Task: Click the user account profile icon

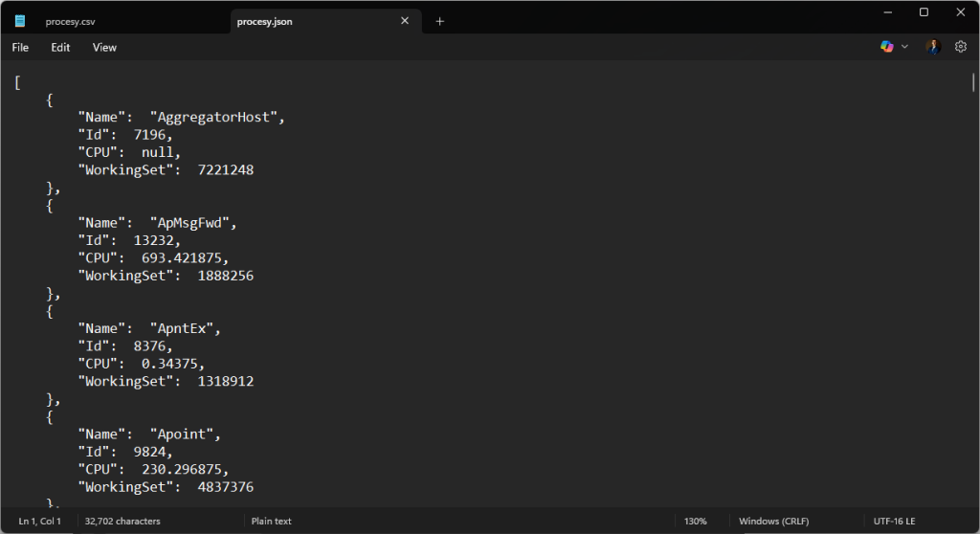Action: click(x=933, y=47)
